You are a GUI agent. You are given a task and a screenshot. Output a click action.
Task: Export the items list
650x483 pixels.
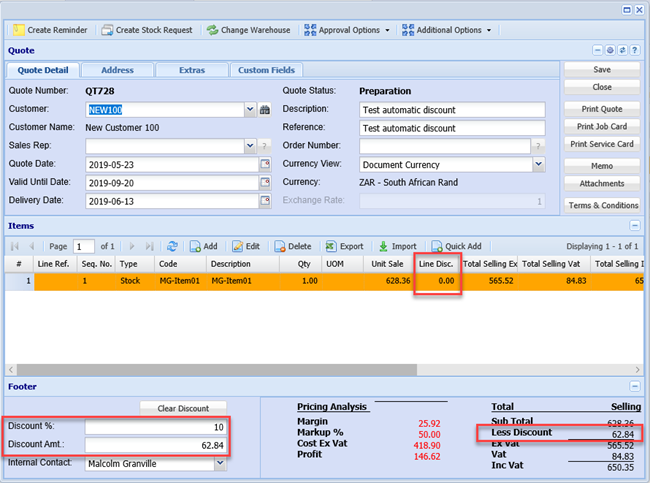pyautogui.click(x=344, y=246)
